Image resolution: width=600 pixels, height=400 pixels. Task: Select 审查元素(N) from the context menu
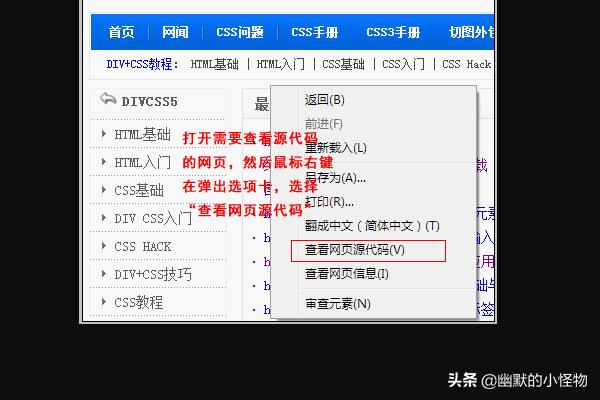point(337,303)
